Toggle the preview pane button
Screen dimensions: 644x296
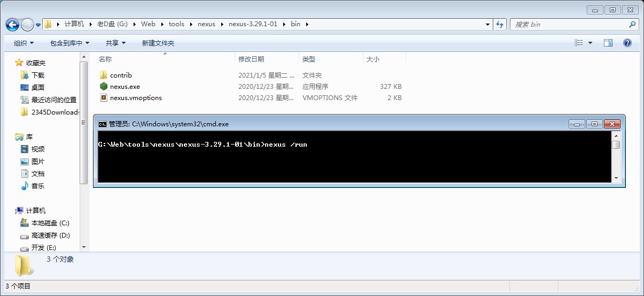pyautogui.click(x=608, y=43)
